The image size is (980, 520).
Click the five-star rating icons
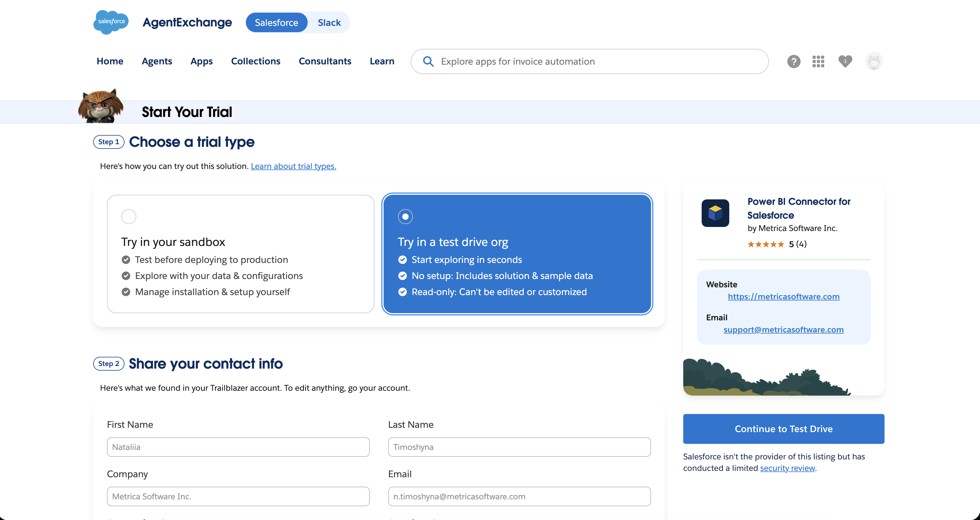(x=765, y=244)
